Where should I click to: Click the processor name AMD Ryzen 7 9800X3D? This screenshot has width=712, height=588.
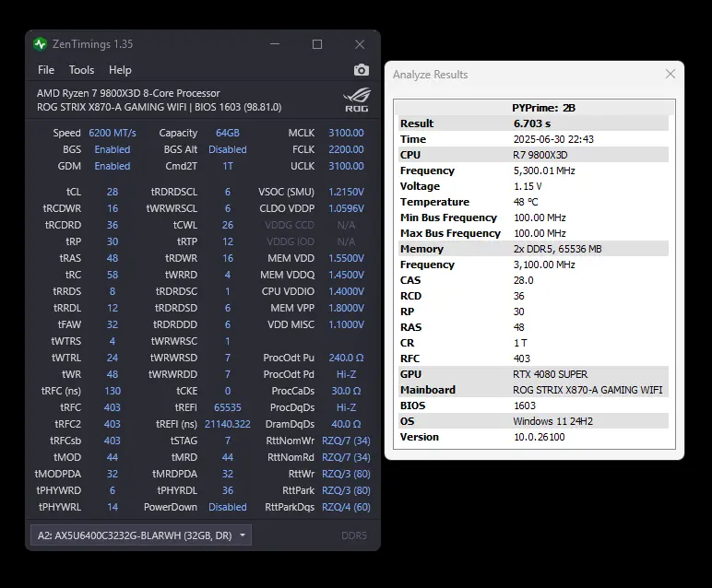[128, 93]
